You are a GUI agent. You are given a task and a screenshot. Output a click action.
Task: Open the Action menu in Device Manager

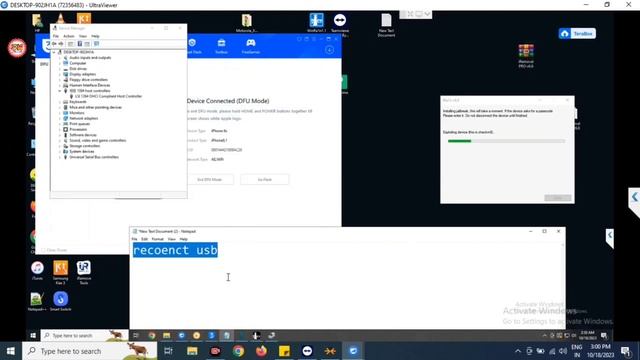coord(69,36)
